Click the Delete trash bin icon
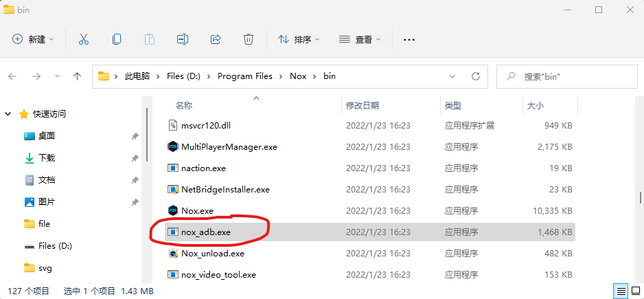 click(249, 39)
